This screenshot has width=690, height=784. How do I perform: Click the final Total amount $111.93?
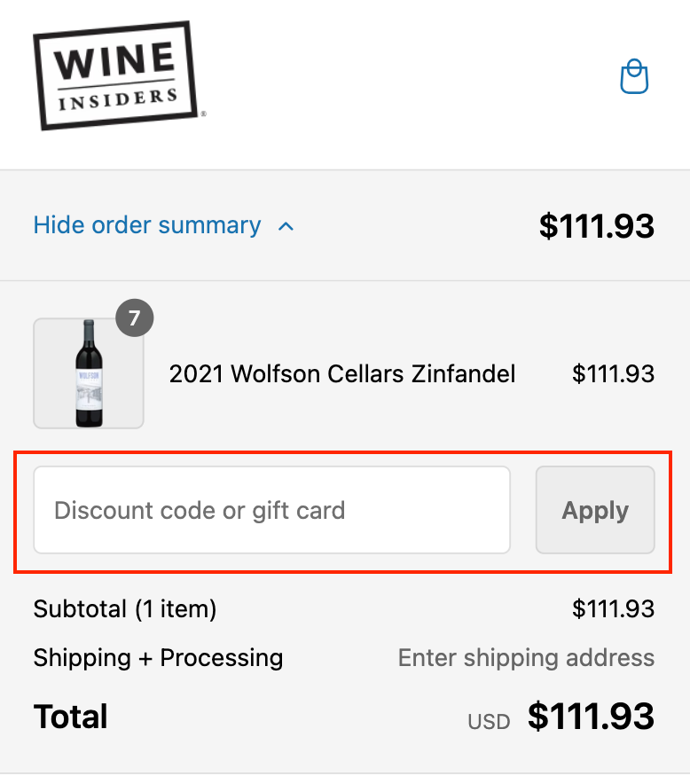[591, 717]
